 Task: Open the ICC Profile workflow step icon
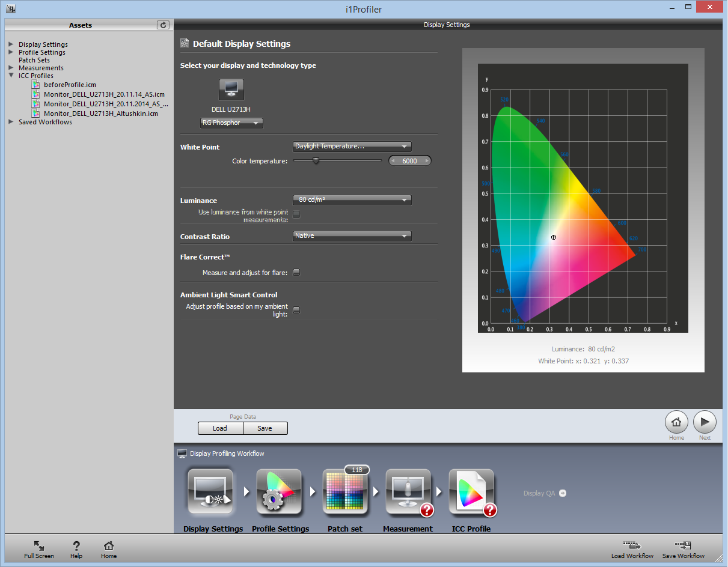coord(472,493)
